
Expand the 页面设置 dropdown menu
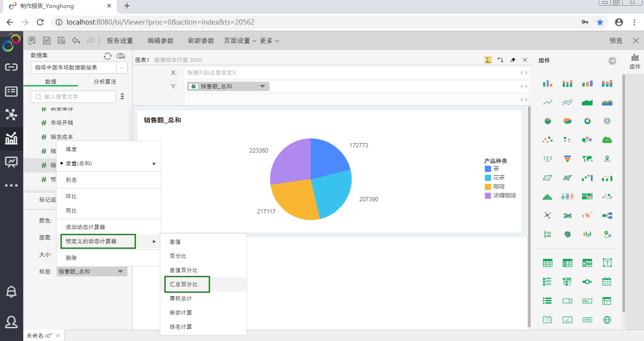pos(240,41)
